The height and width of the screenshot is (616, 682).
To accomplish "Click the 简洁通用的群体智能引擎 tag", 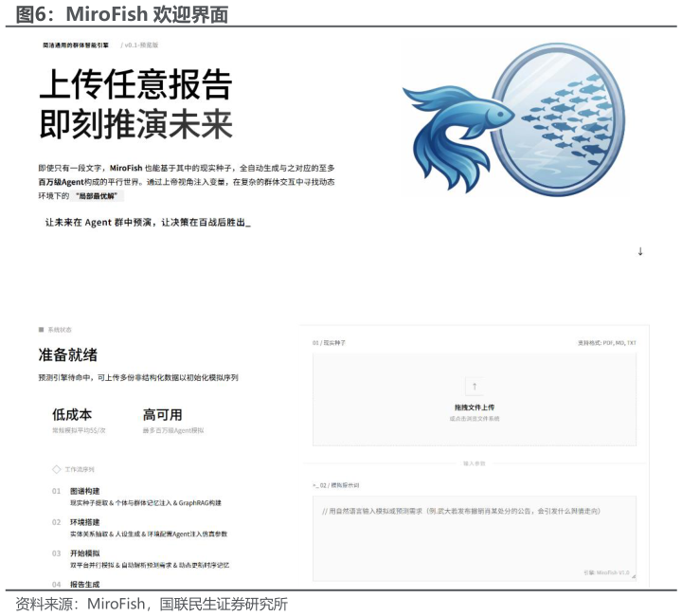I will click(x=76, y=45).
